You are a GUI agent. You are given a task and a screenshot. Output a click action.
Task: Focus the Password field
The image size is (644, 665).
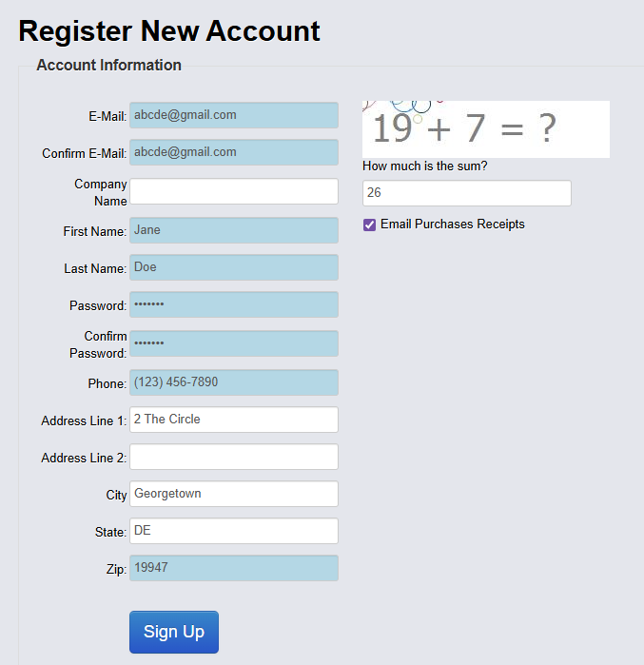pyautogui.click(x=234, y=304)
